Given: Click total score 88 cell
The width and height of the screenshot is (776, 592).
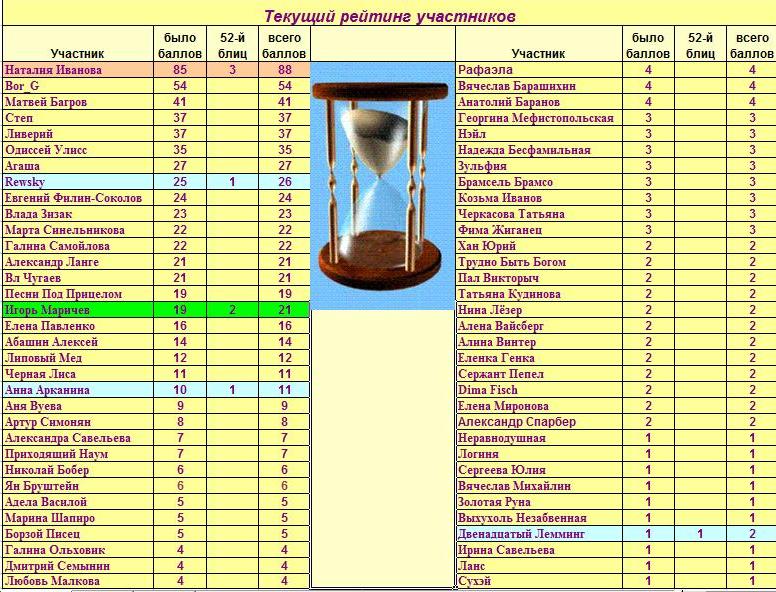Looking at the screenshot, I should click(x=284, y=70).
